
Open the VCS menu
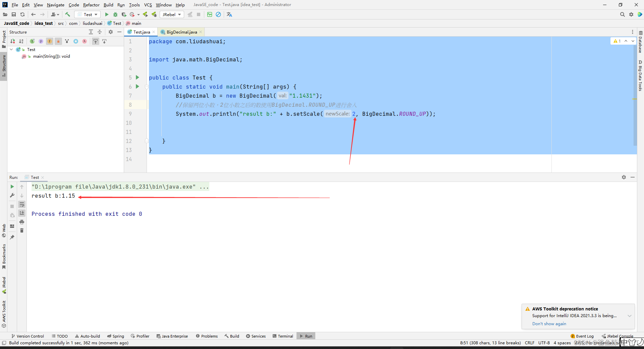pyautogui.click(x=148, y=5)
